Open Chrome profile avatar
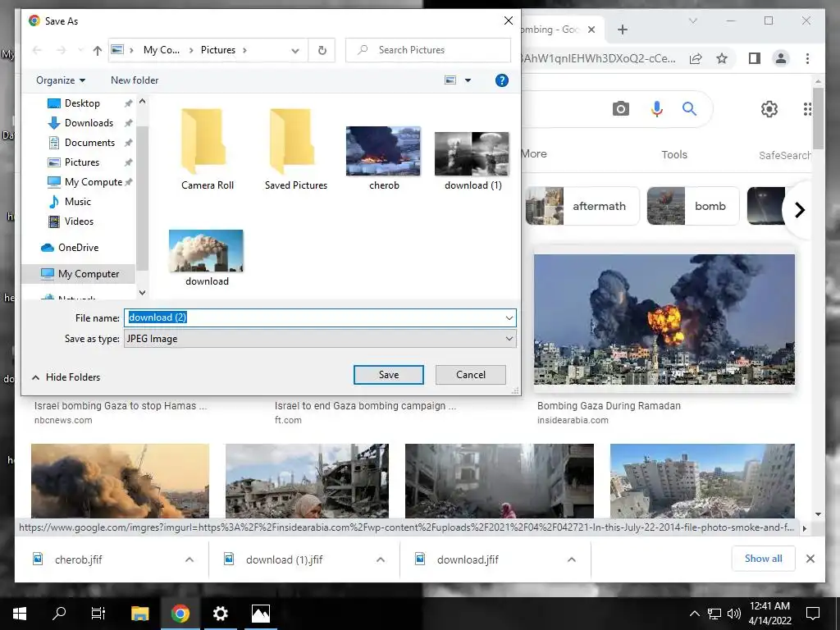The height and width of the screenshot is (630, 840). [x=781, y=58]
